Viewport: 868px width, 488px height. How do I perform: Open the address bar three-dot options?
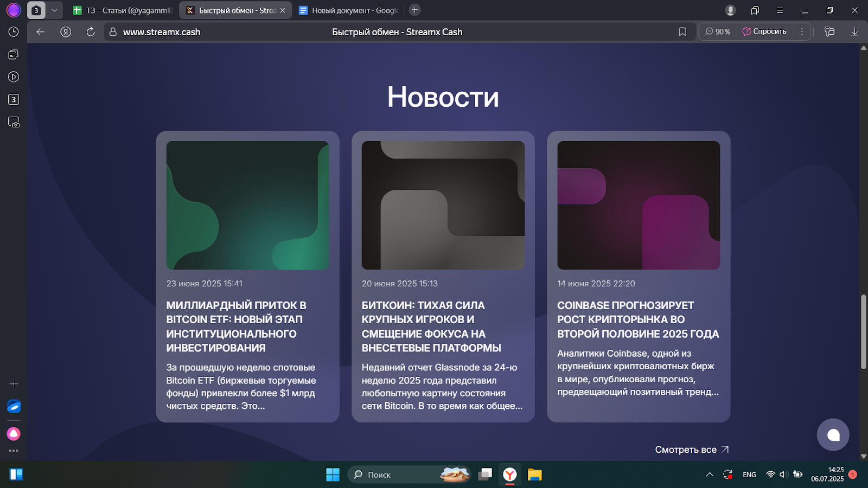802,32
